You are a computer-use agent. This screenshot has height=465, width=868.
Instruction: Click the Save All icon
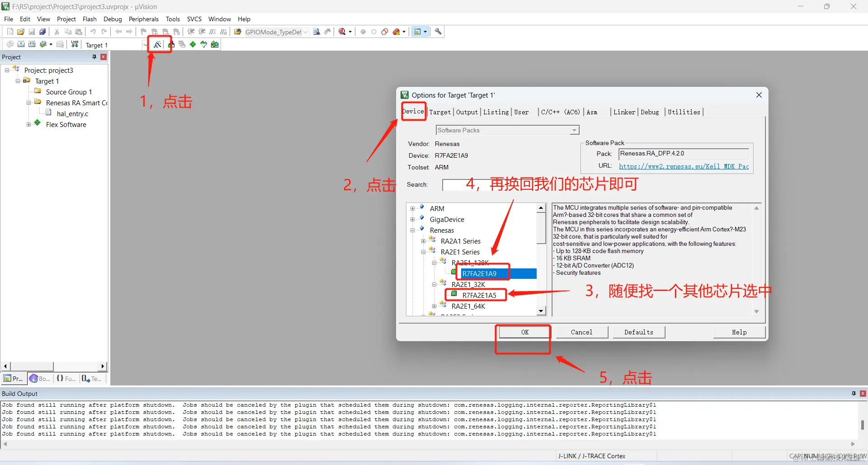click(42, 32)
